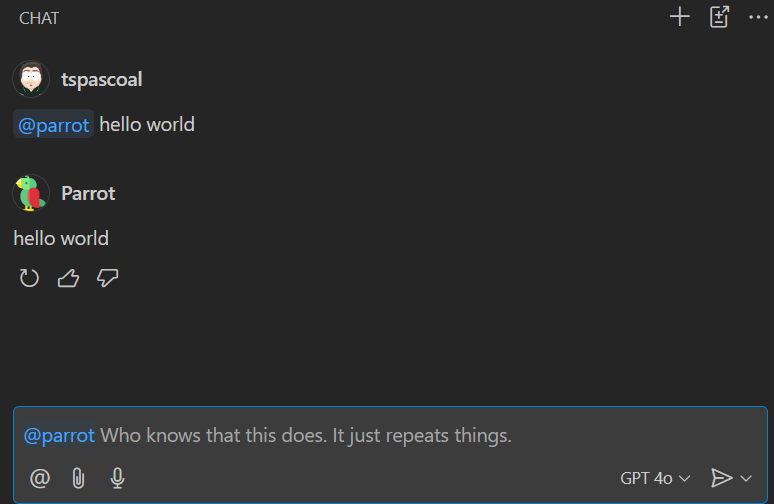The image size is (774, 504).
Task: Send the chat message
Action: tap(721, 478)
